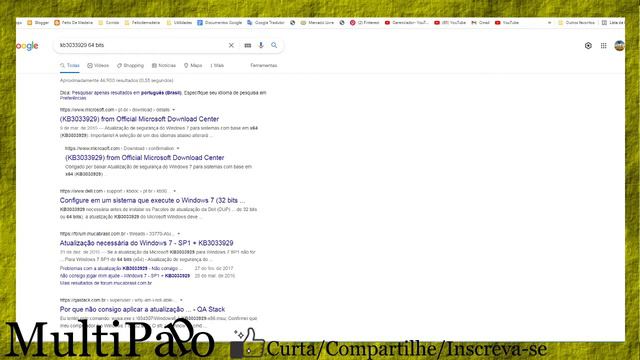Click the português (Brasil) language link
This screenshot has width=640, height=360.
click(161, 93)
